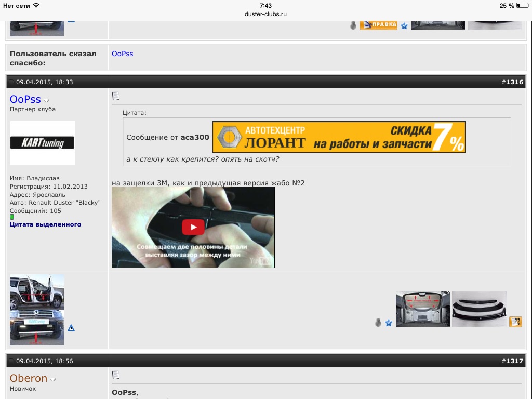532x399 pixels.
Task: Open the black deflector parts thumbnail
Action: pyautogui.click(x=479, y=309)
